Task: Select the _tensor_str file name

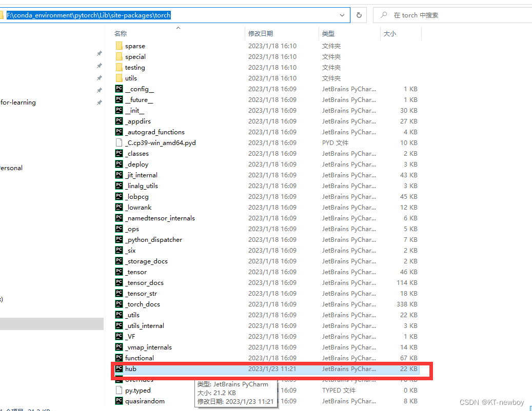Action: click(x=141, y=294)
